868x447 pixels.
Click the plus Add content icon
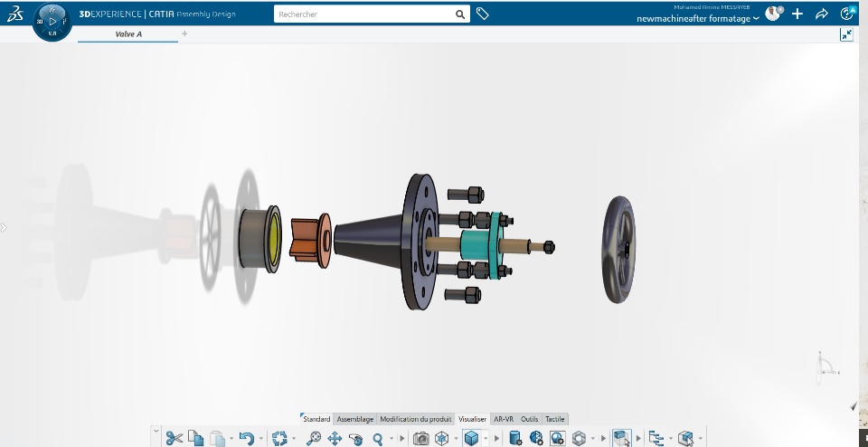797,14
